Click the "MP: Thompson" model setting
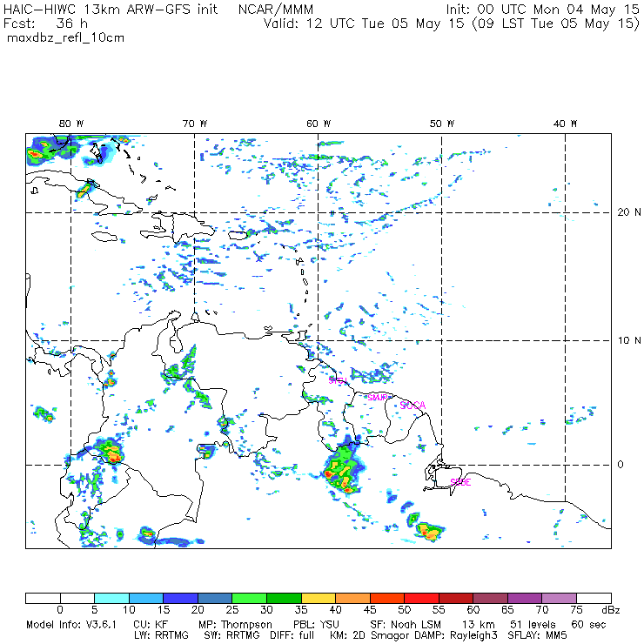 tap(235, 625)
